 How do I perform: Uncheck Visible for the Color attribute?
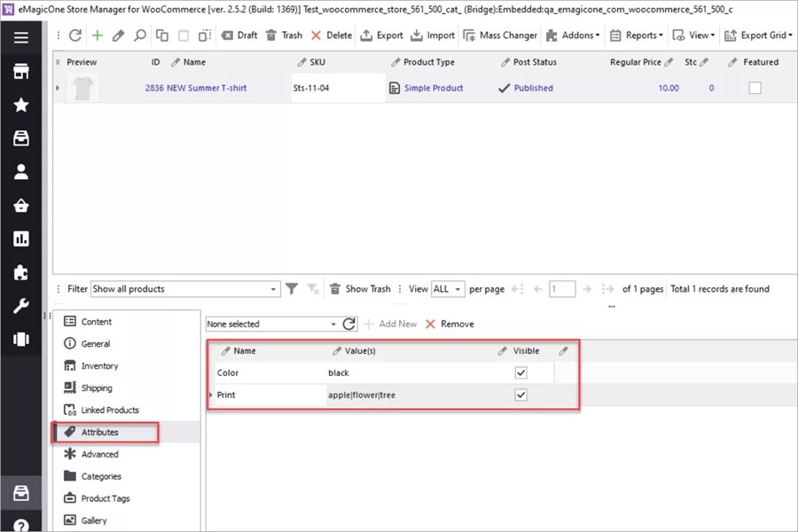coord(521,372)
